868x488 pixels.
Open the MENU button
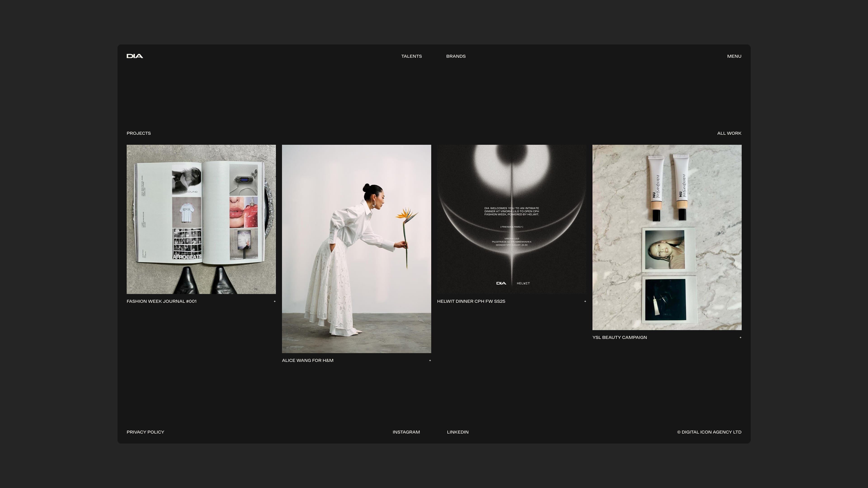click(734, 56)
